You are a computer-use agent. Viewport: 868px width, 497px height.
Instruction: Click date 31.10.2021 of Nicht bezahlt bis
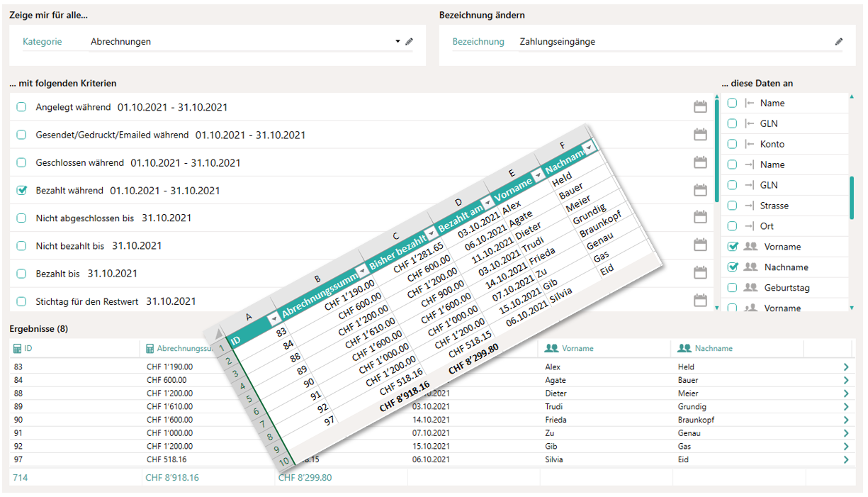coord(137,245)
